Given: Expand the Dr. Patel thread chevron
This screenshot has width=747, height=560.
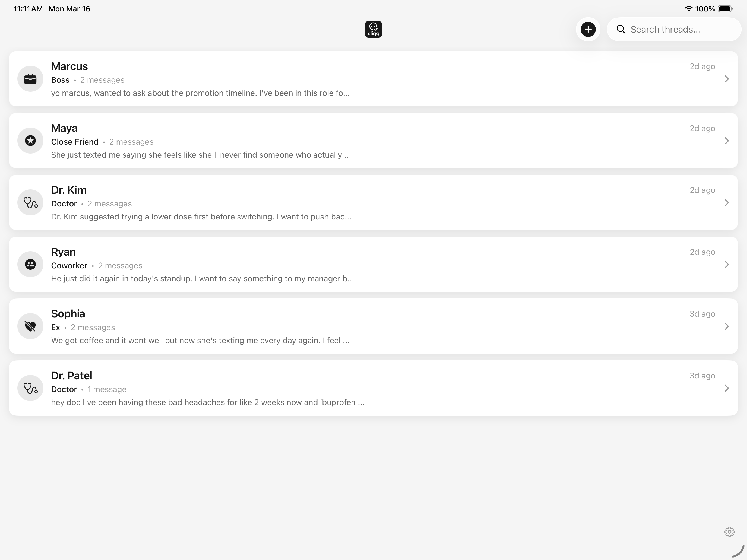Looking at the screenshot, I should coord(726,388).
